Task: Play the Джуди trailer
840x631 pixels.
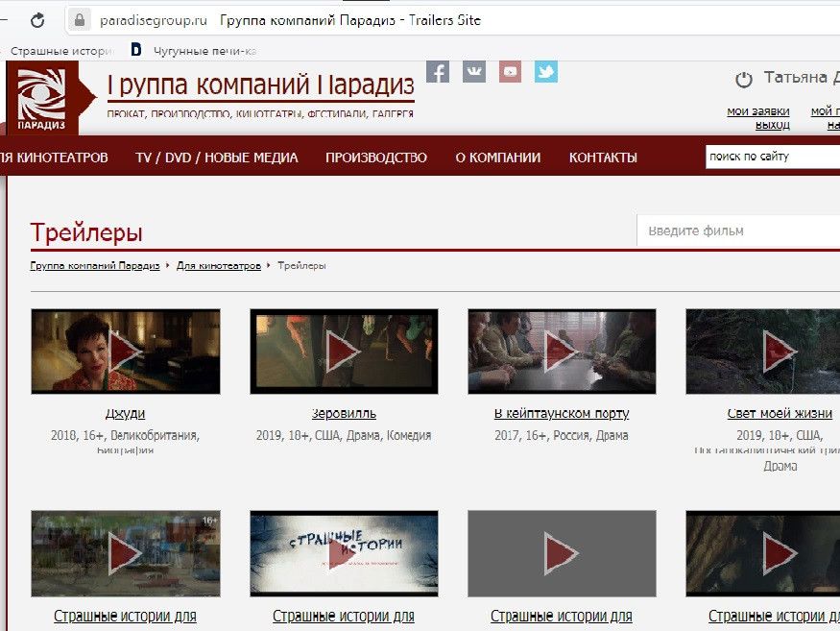Action: (126, 352)
